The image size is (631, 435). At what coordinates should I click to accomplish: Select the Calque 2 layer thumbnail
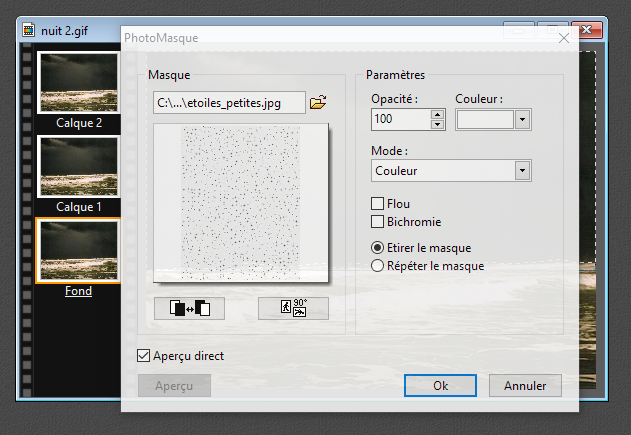(x=78, y=82)
